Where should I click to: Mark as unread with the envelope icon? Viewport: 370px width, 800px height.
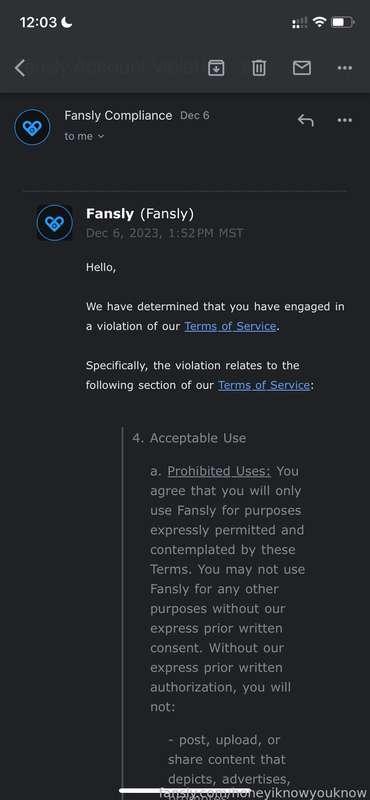[x=302, y=67]
